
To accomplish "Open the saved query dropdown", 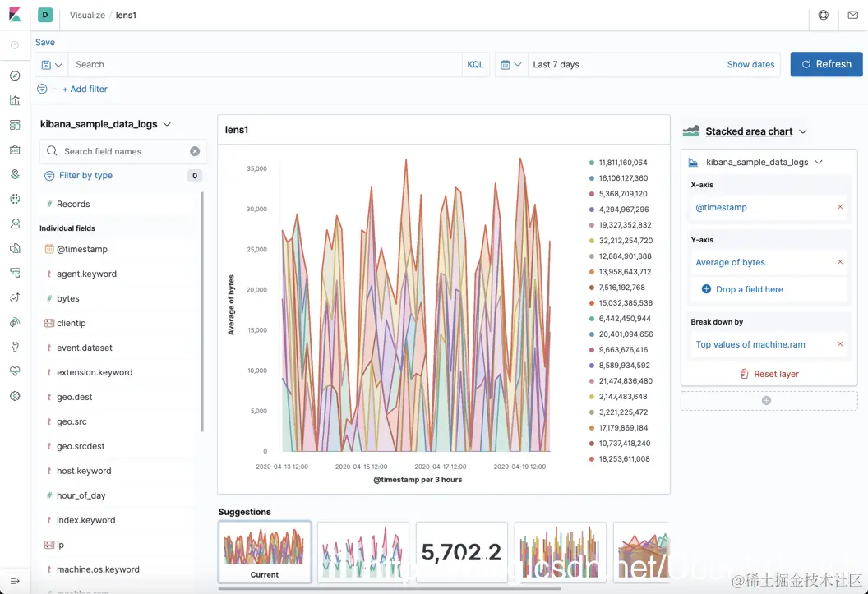I will coord(52,65).
